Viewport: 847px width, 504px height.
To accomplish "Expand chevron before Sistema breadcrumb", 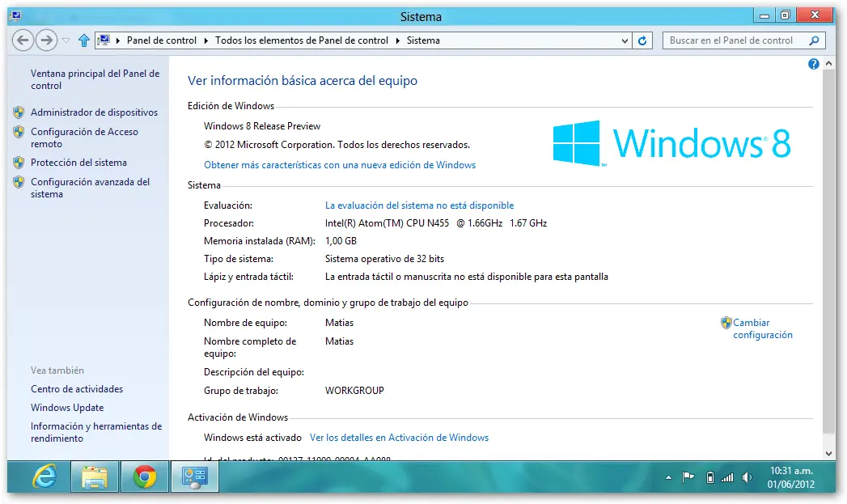I will [397, 40].
